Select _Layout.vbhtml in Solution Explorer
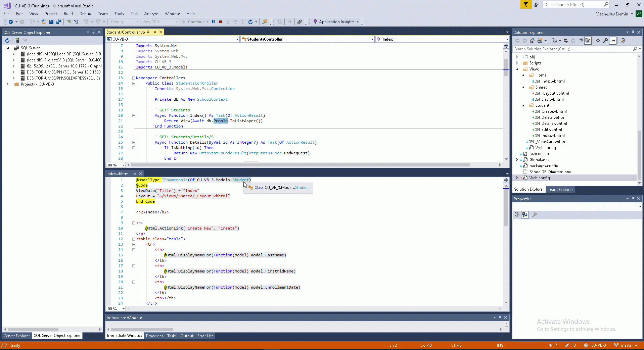Image resolution: width=644 pixels, height=350 pixels. coord(555,93)
